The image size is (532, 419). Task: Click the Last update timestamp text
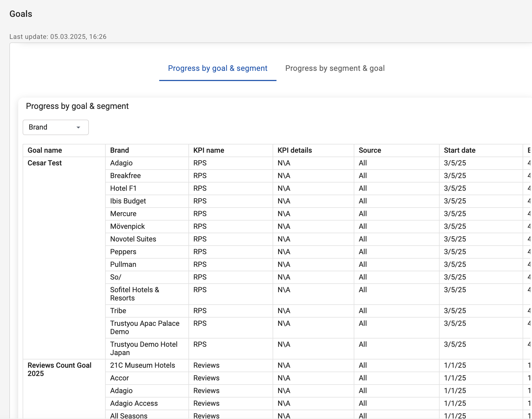tap(58, 37)
